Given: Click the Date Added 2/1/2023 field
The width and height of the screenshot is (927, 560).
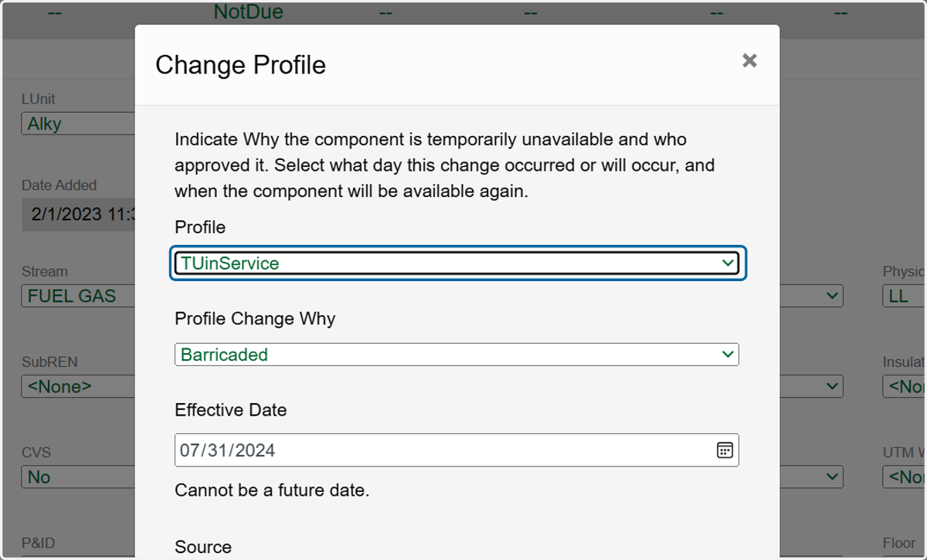Looking at the screenshot, I should 78,214.
